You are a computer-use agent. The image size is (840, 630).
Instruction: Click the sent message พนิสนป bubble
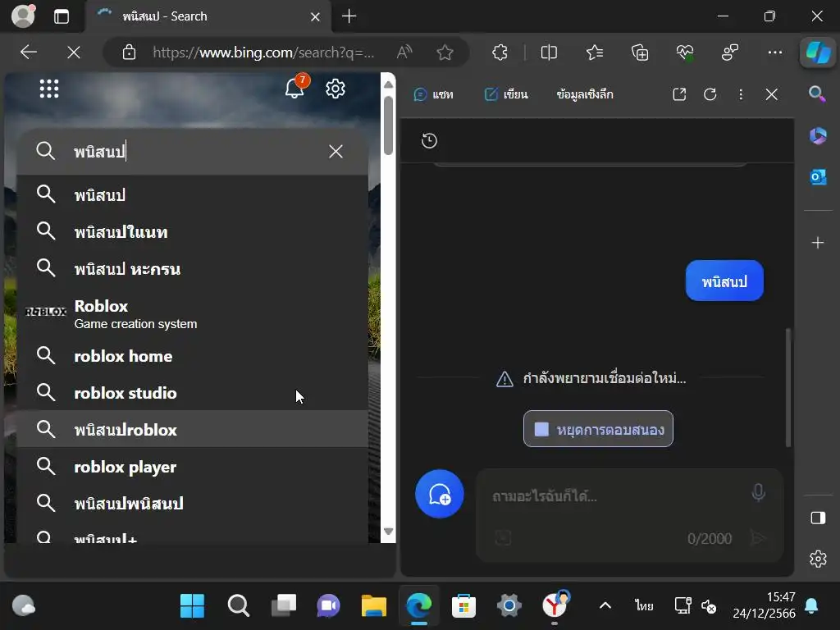pos(724,281)
